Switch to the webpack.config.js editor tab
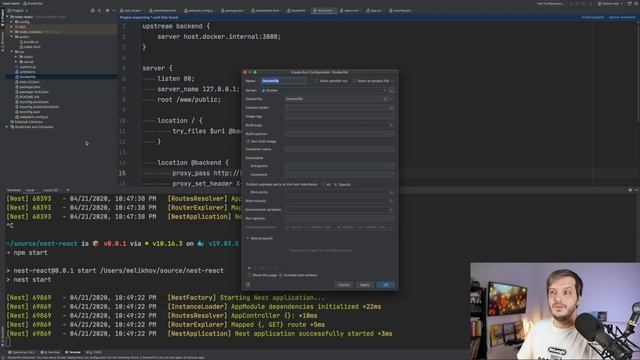Screen dimensions: 640x360 [200, 11]
